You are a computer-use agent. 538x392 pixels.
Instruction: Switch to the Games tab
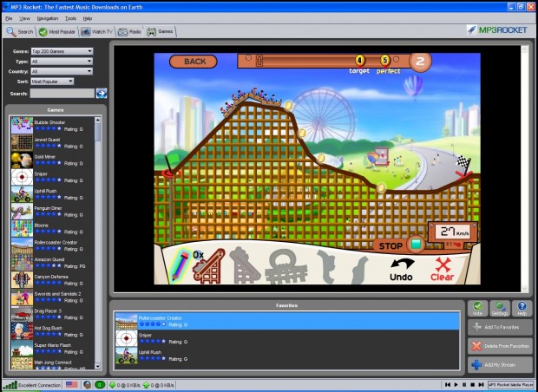tap(160, 31)
